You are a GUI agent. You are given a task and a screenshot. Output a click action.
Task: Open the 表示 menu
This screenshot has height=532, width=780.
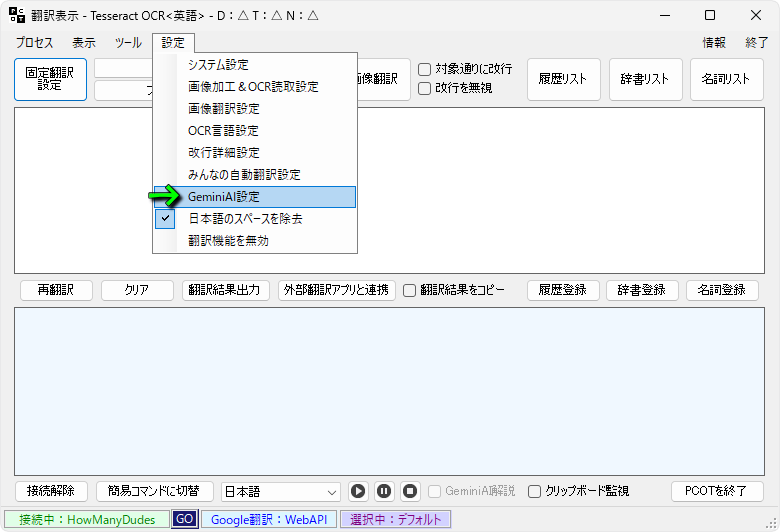(84, 43)
